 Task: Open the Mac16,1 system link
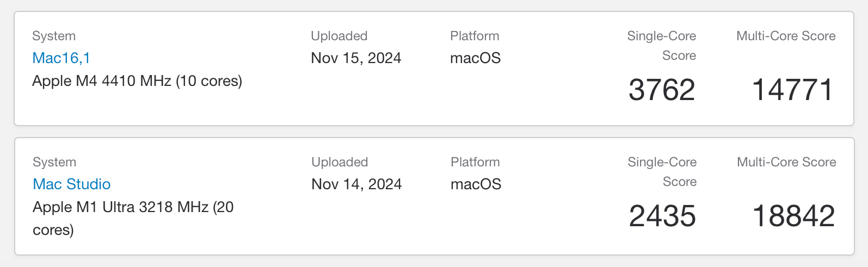[61, 58]
